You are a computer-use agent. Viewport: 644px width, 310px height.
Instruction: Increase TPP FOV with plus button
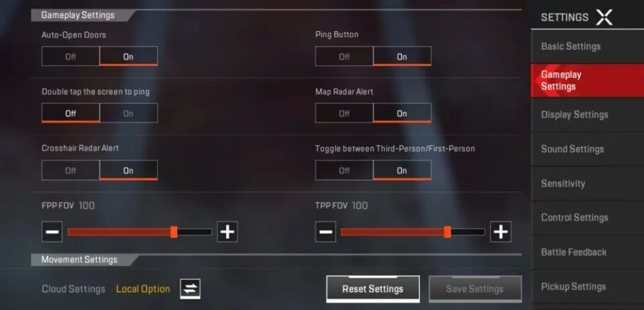[x=500, y=231]
